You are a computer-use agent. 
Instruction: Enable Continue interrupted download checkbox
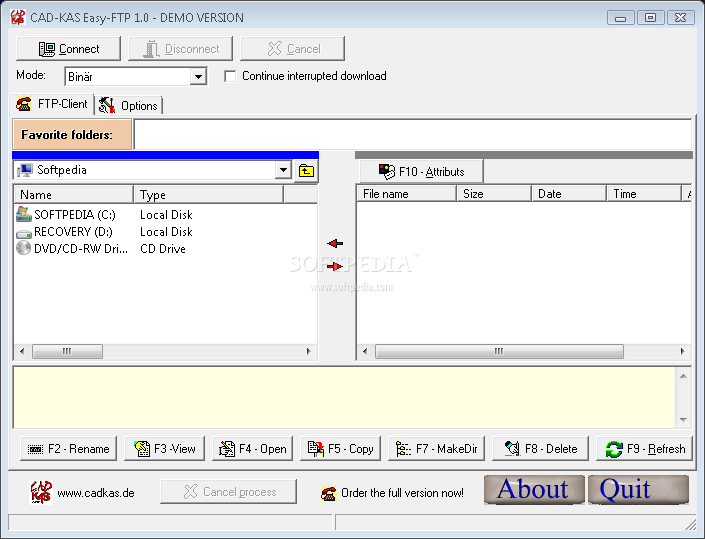[x=230, y=76]
